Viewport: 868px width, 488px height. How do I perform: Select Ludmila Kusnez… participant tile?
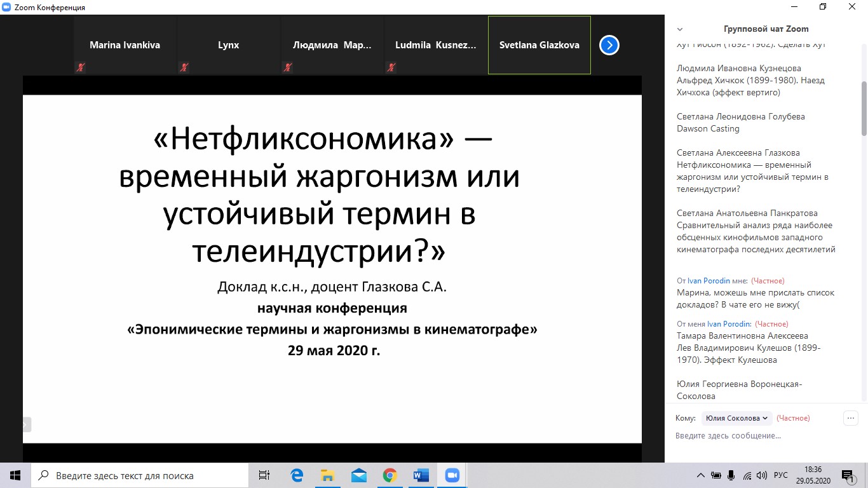(x=436, y=45)
